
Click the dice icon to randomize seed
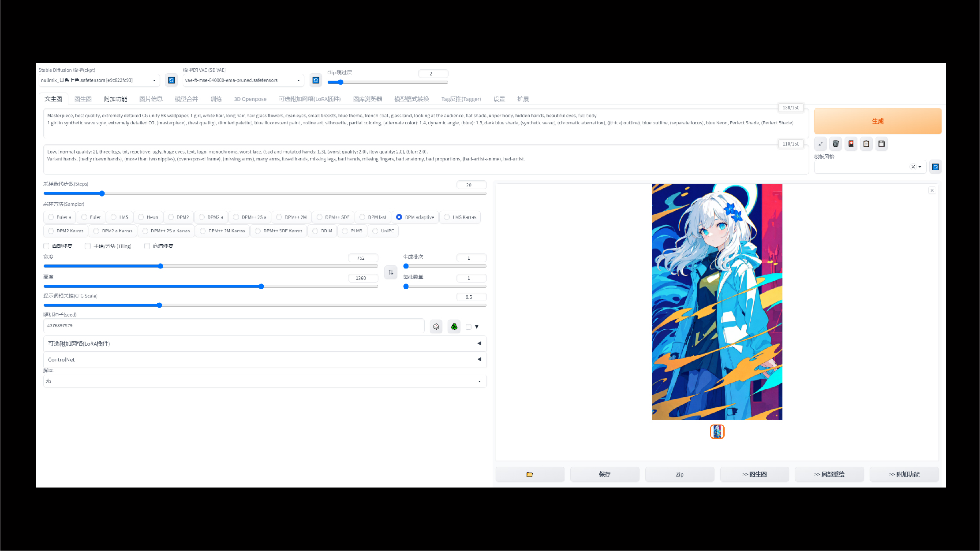click(436, 327)
